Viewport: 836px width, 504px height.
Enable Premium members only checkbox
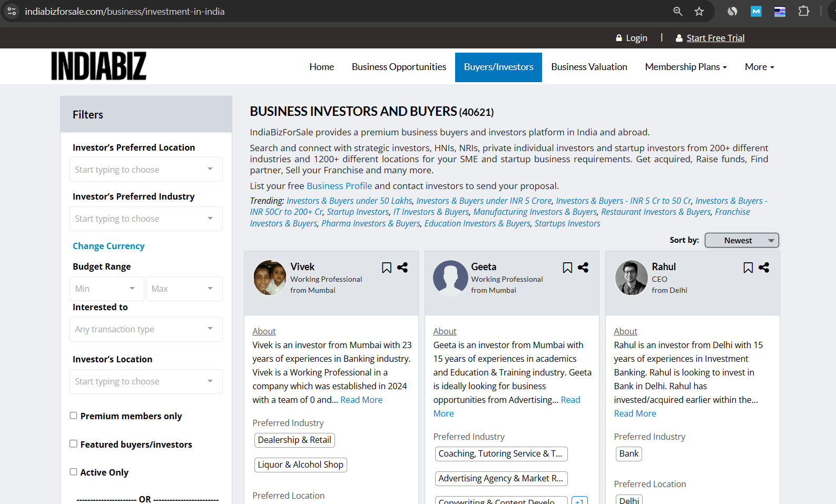[x=73, y=416]
